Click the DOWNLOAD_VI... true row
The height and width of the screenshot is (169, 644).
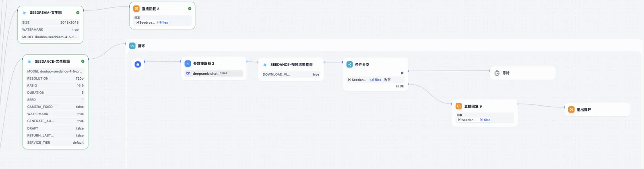291,74
